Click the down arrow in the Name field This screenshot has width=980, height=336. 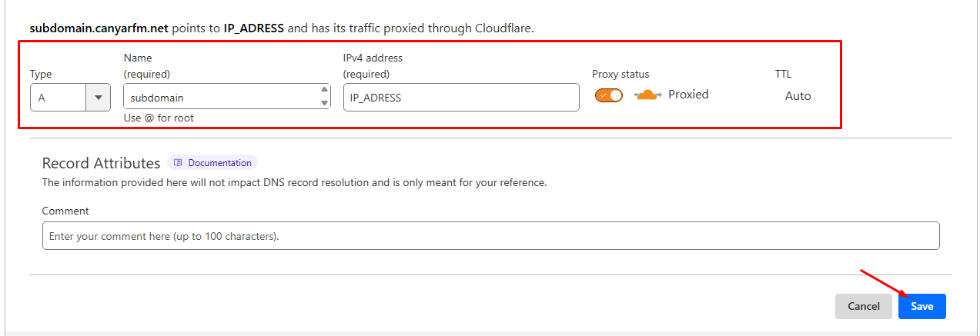pyautogui.click(x=324, y=103)
